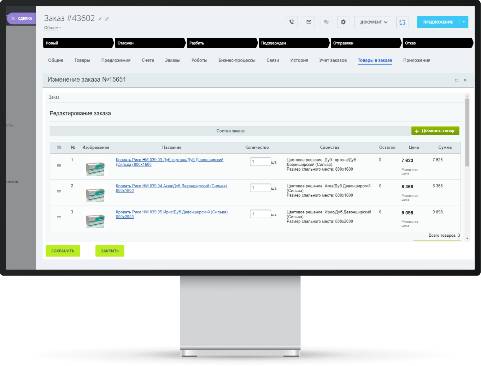Click the green Отменить button
Viewport: 481px width, 366px height.
[x=110, y=251]
